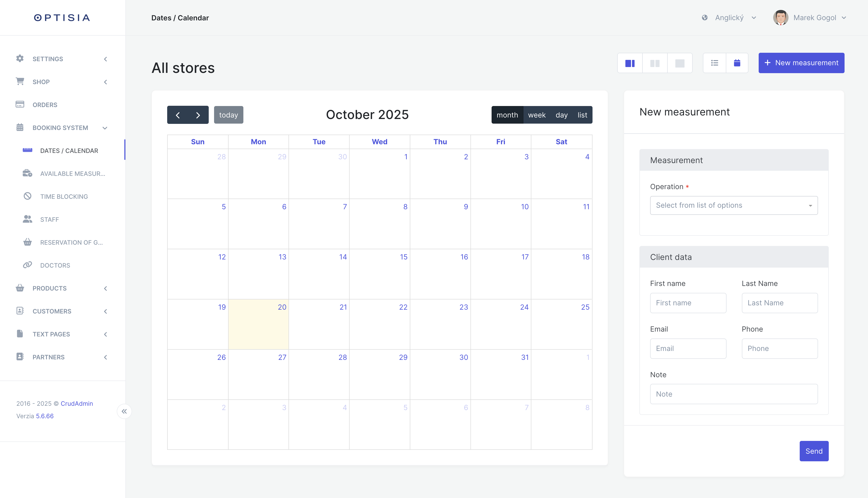Screen dimensions: 868x498
Task: Open the Operation select dropdown
Action: pos(734,205)
